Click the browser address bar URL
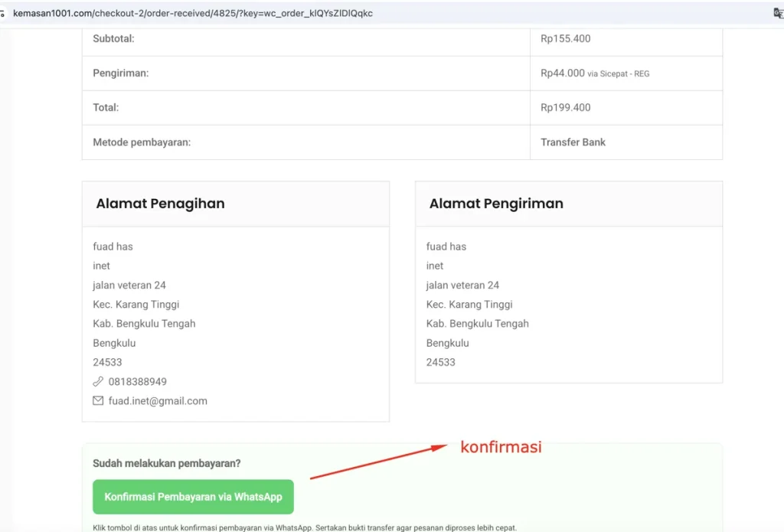Viewport: 784px width, 532px height. pos(192,14)
